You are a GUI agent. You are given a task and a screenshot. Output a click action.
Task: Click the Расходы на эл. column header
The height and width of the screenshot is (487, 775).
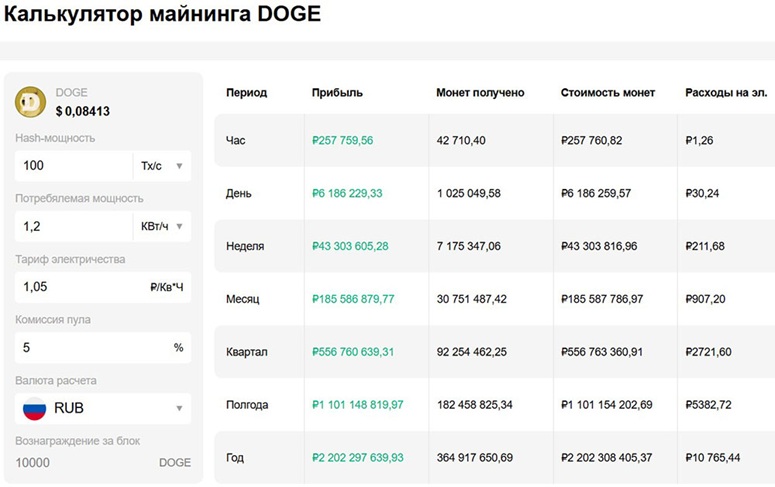point(726,92)
